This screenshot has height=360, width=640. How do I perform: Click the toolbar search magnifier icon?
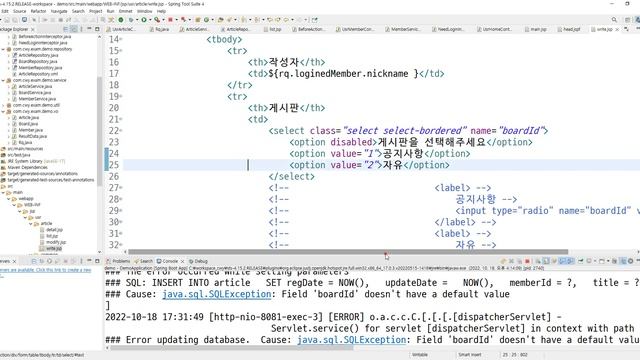(x=614, y=20)
